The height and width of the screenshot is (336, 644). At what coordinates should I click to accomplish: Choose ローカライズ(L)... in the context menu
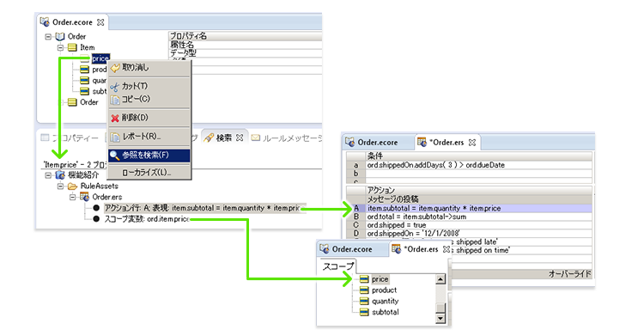click(x=149, y=173)
